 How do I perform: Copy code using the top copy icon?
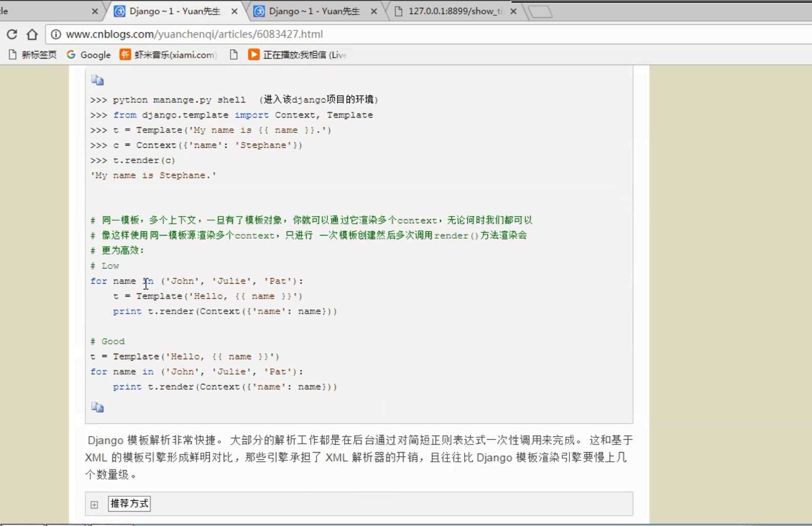(x=97, y=80)
